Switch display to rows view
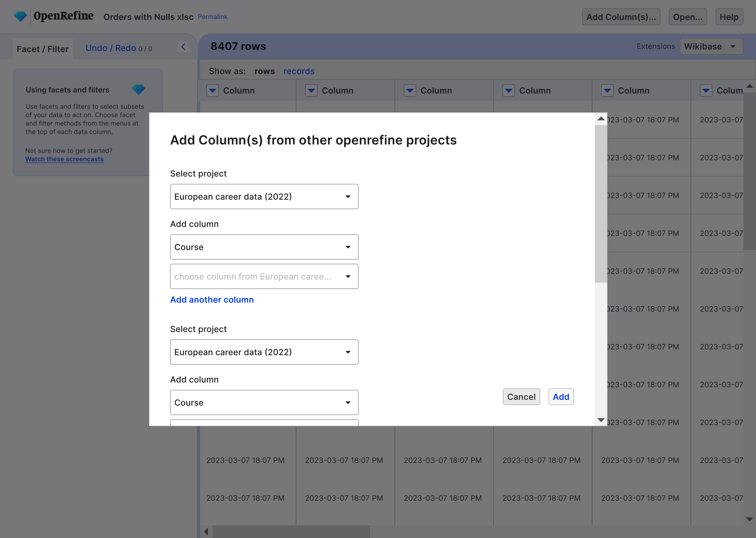 tap(264, 71)
